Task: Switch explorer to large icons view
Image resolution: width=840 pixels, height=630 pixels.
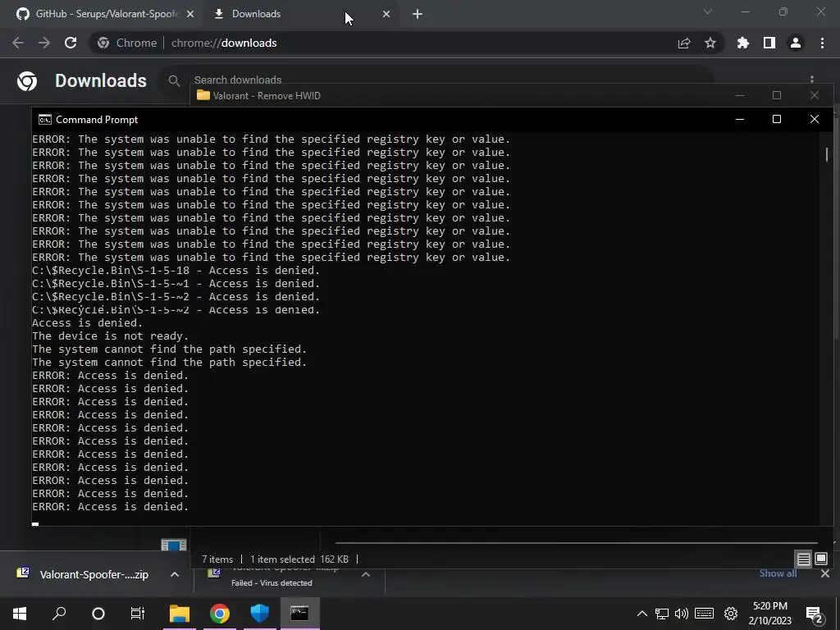Action: pos(820,559)
